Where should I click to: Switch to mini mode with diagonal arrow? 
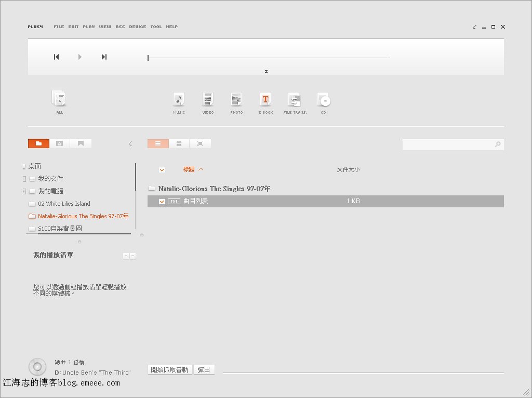point(474,27)
